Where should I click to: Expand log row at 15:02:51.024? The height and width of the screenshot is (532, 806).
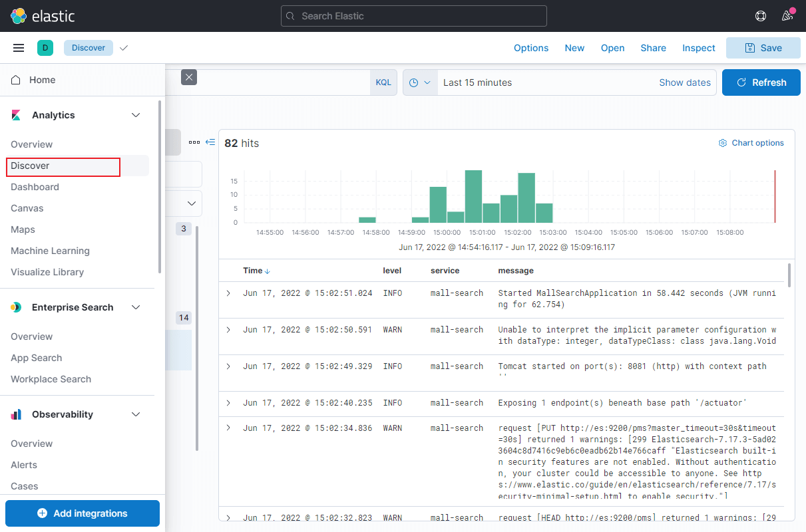[x=228, y=293]
